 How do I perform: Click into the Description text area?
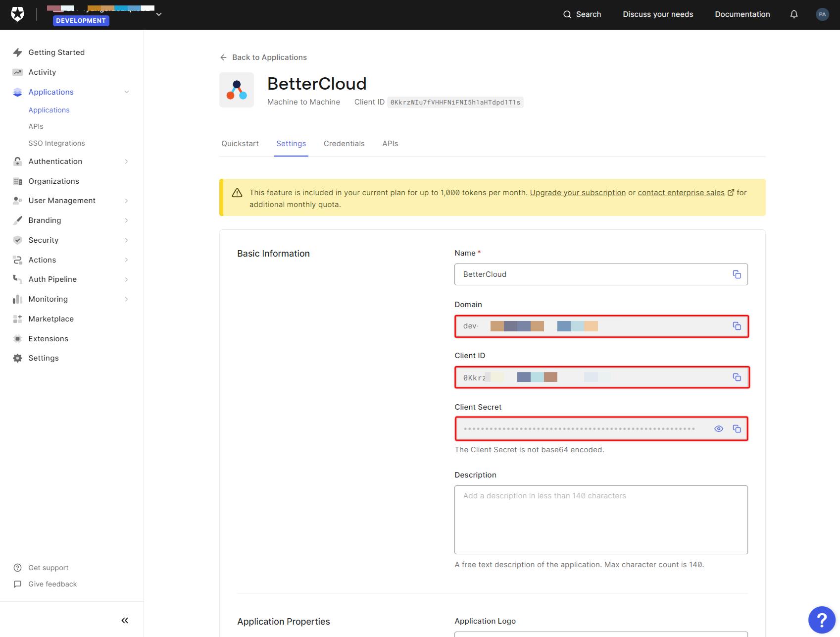tap(600, 519)
